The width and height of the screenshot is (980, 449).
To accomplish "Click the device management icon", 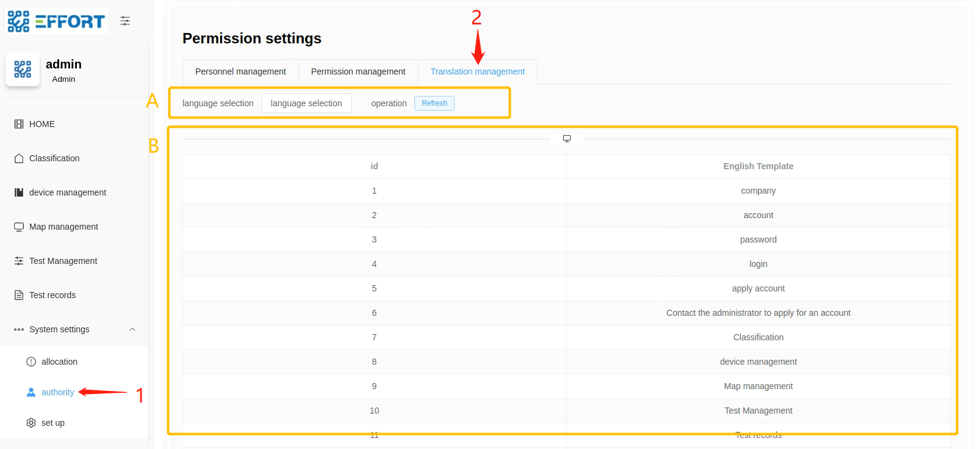I will [19, 192].
